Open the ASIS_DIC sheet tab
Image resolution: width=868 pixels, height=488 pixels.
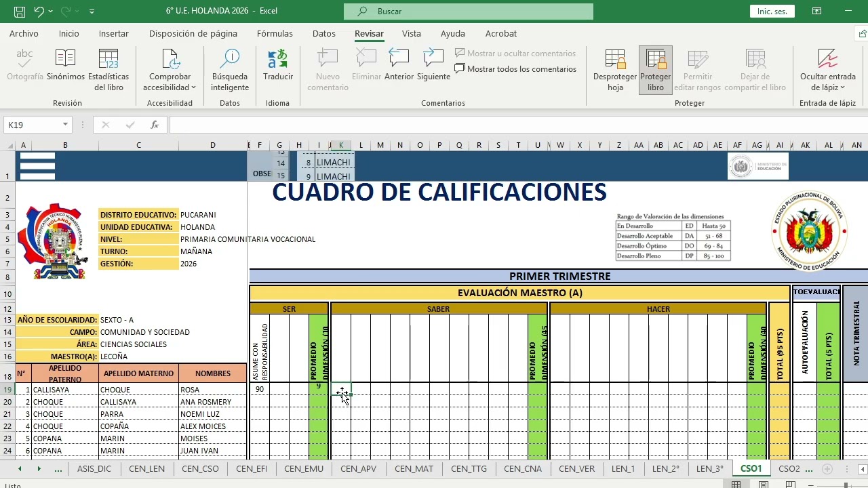click(x=94, y=469)
